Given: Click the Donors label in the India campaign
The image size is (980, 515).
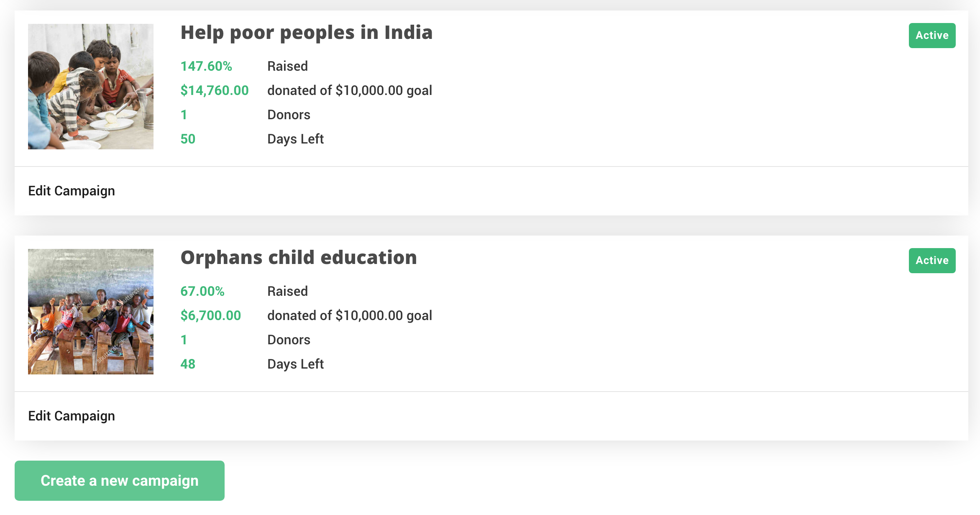Looking at the screenshot, I should [x=289, y=115].
